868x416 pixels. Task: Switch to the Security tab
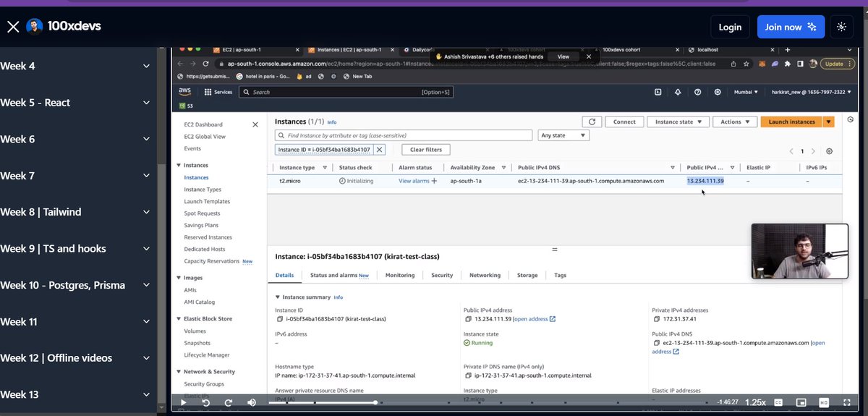click(442, 276)
